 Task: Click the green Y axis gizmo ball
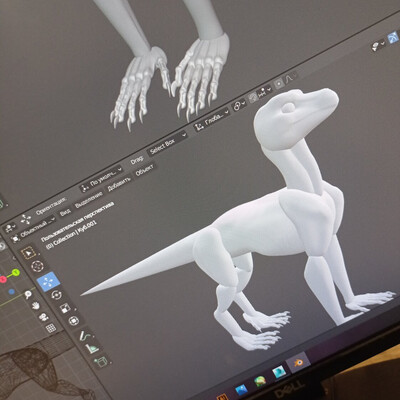pyautogui.click(x=16, y=273)
